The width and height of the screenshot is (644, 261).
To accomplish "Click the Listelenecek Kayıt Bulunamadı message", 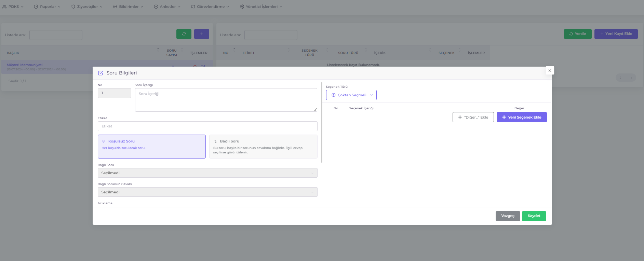I will point(353,65).
